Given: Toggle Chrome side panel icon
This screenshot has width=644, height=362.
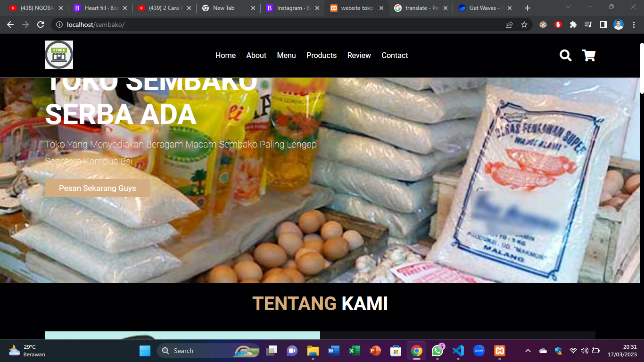Looking at the screenshot, I should [x=603, y=25].
